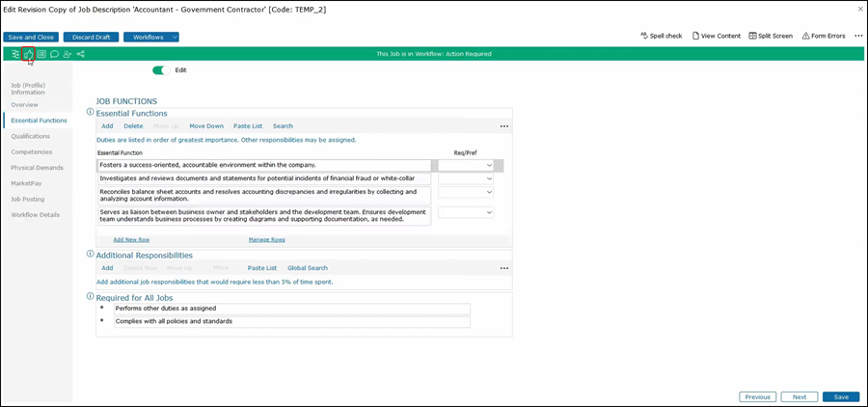Click the share icon in green bar

pos(80,54)
